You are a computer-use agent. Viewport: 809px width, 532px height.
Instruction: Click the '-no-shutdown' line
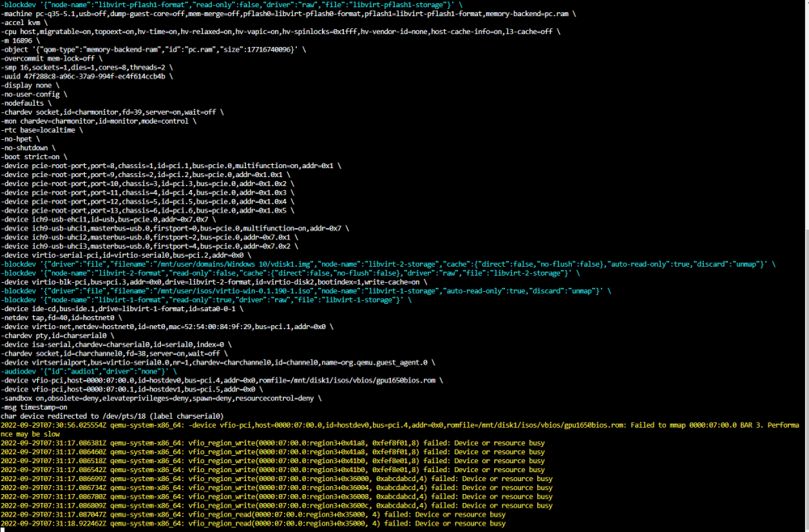click(28, 148)
